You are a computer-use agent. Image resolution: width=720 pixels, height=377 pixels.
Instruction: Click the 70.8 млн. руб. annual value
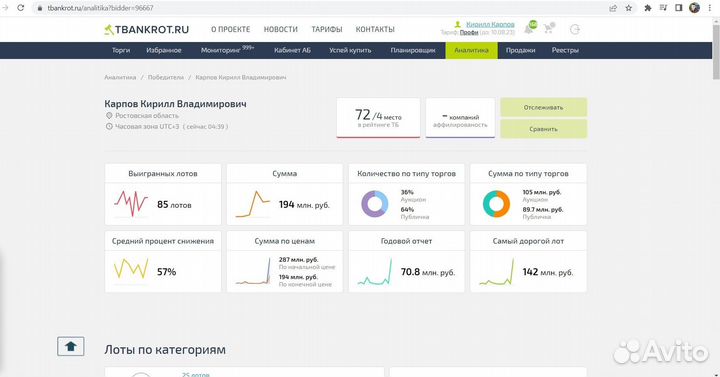428,272
